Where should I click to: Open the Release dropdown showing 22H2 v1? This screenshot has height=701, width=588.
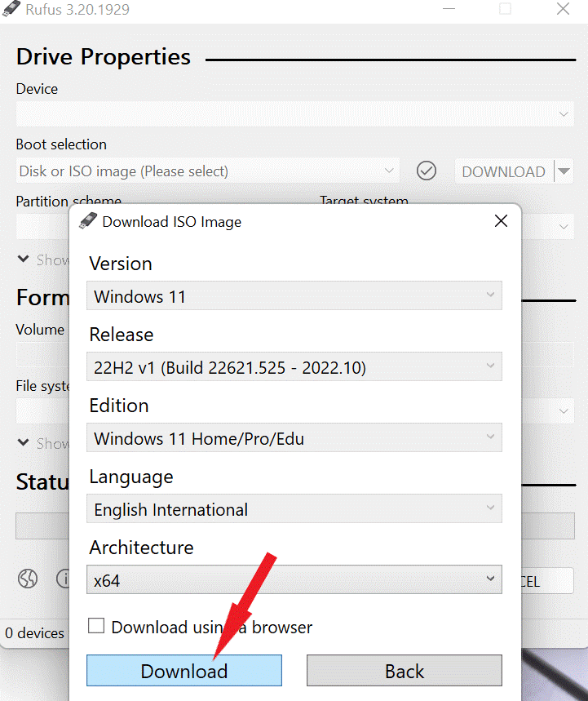(x=294, y=366)
